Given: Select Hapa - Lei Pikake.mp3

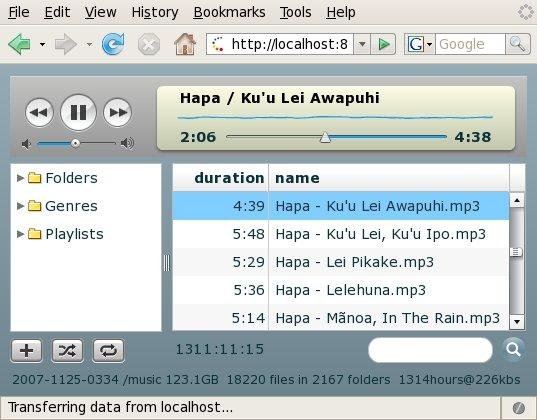Looking at the screenshot, I should pos(341,262).
